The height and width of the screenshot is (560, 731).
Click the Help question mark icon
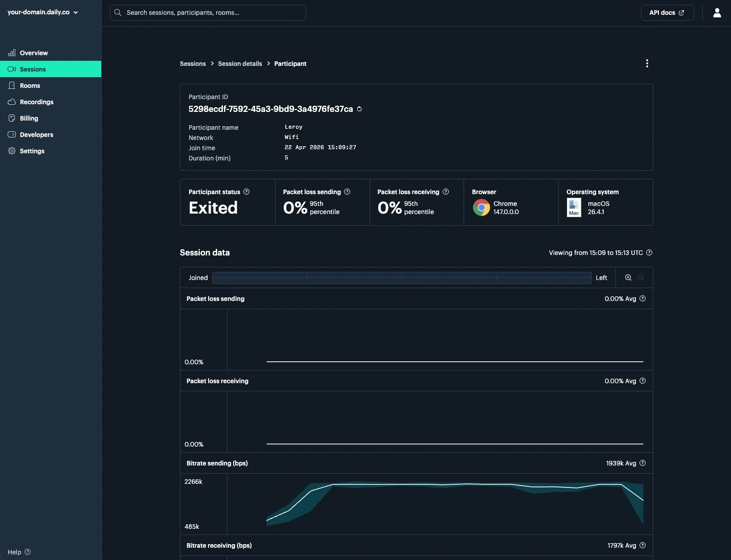coord(28,552)
